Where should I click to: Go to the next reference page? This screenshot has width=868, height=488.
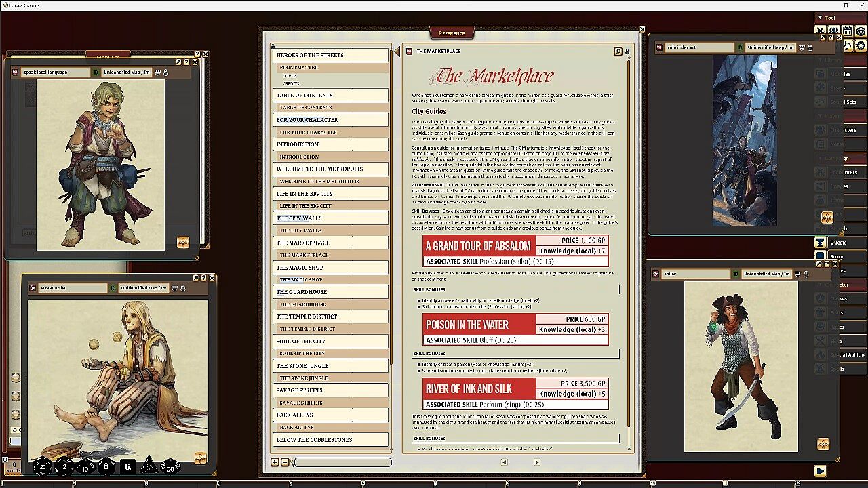536,462
